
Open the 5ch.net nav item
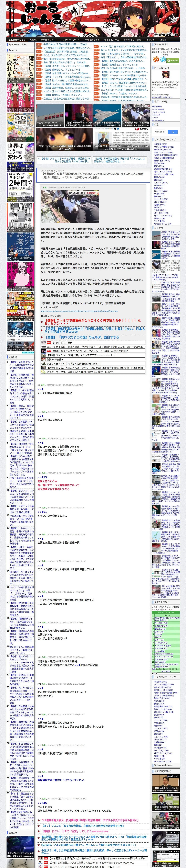point(151,39)
